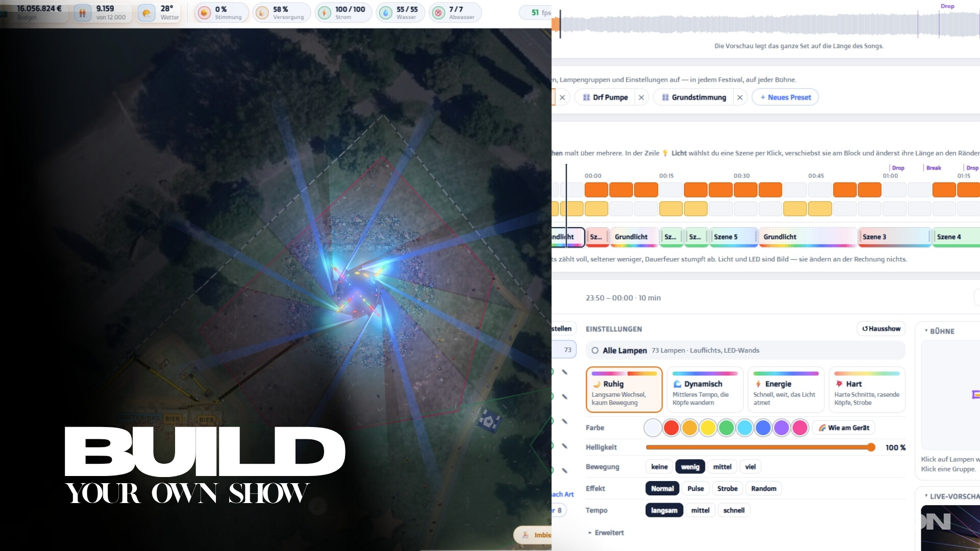Pick the yellow color swatch
This screenshot has width=980, height=551.
(x=708, y=428)
